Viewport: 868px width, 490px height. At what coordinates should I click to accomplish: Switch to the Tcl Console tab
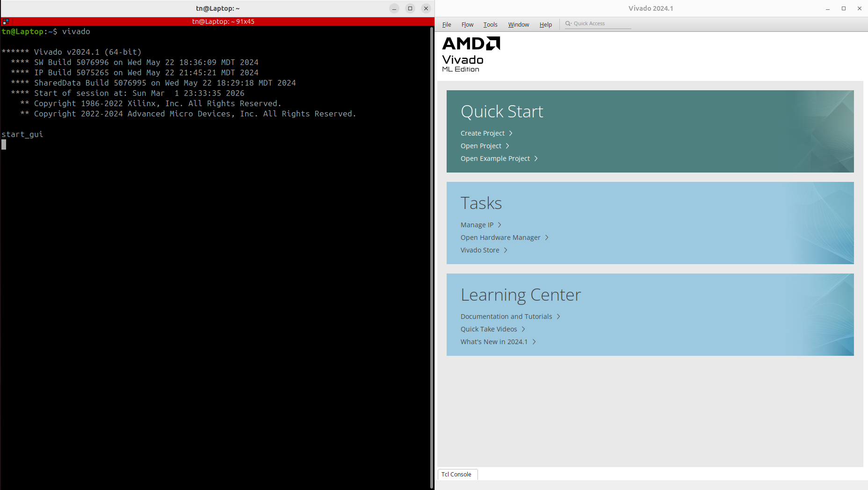pos(456,474)
